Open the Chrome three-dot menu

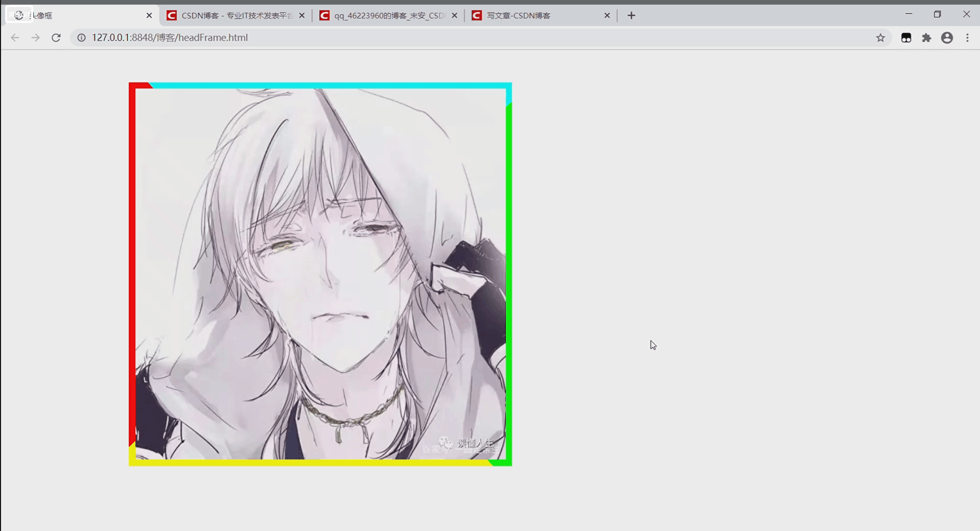click(967, 38)
